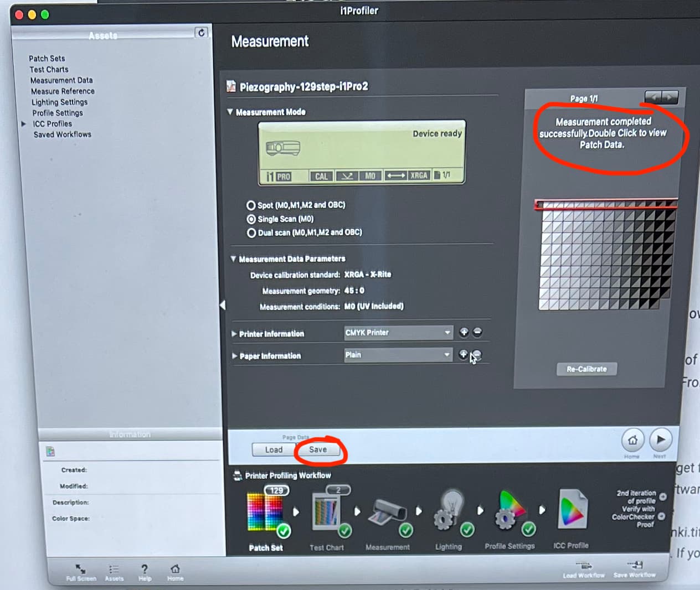Click the 129-step patch chart thumbnail

pyautogui.click(x=608, y=255)
